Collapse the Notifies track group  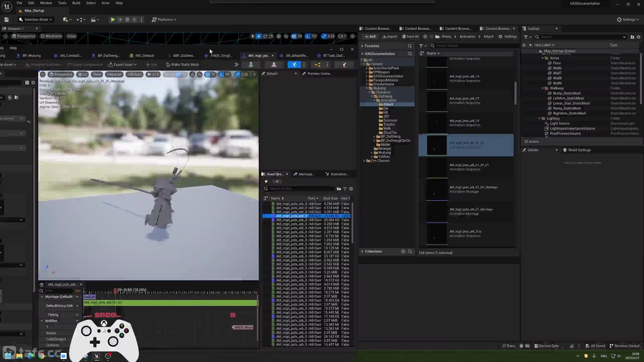coord(42,321)
